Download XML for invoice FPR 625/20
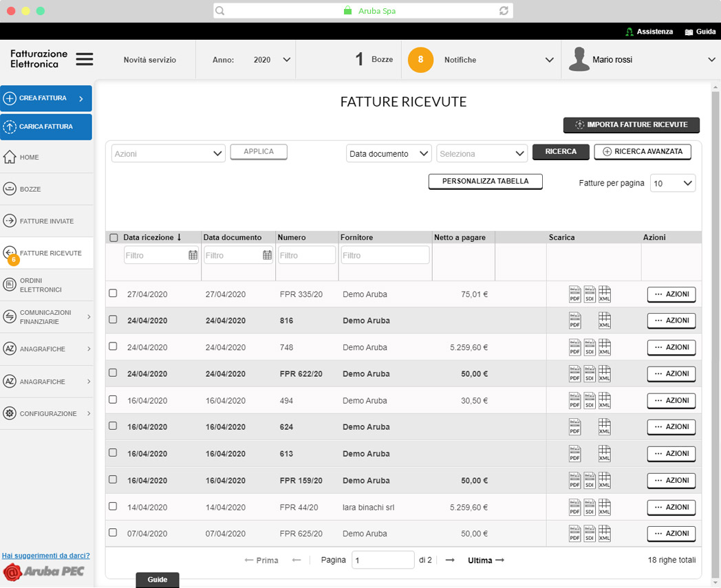The height and width of the screenshot is (588, 721). pos(604,534)
